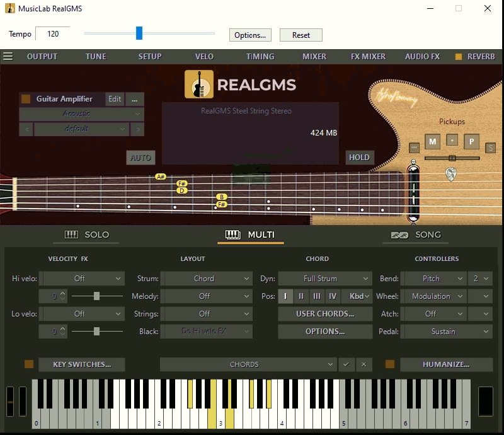The width and height of the screenshot is (504, 435).
Task: Toggle the Humanize enable square
Action: pos(390,364)
